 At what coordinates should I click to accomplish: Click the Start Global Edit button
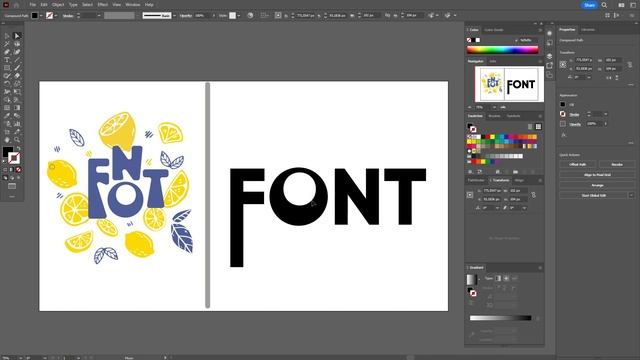pyautogui.click(x=593, y=196)
